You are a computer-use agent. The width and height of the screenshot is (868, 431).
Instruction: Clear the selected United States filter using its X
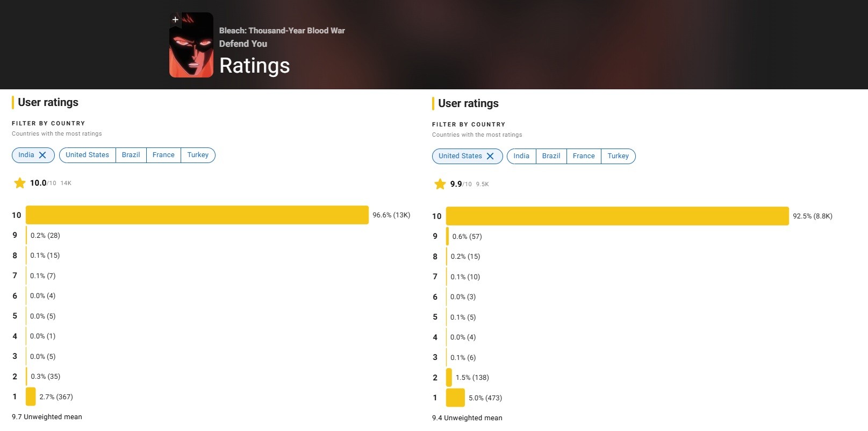coord(490,156)
